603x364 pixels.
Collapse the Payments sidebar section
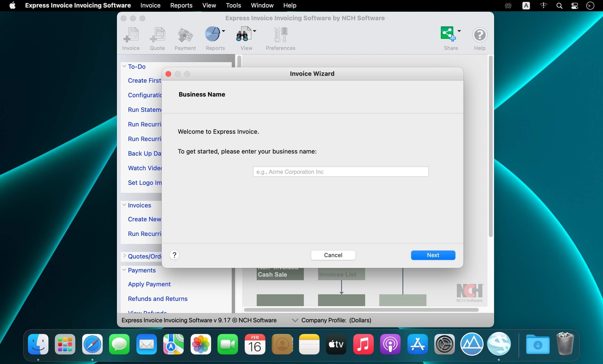tap(124, 270)
